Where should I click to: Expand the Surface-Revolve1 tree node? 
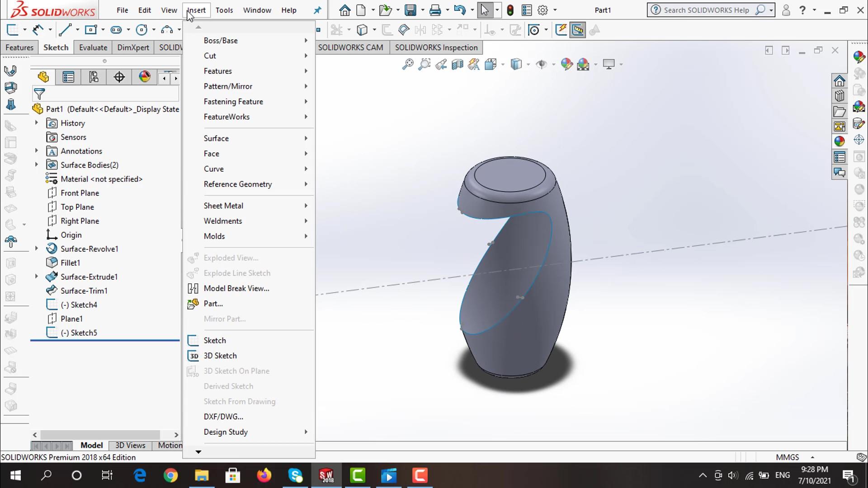37,249
